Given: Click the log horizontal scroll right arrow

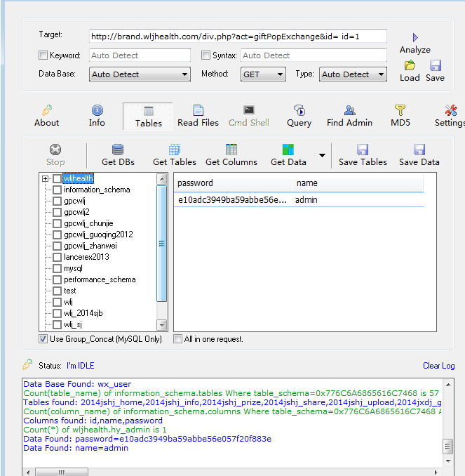Looking at the screenshot, I should [x=436, y=472].
